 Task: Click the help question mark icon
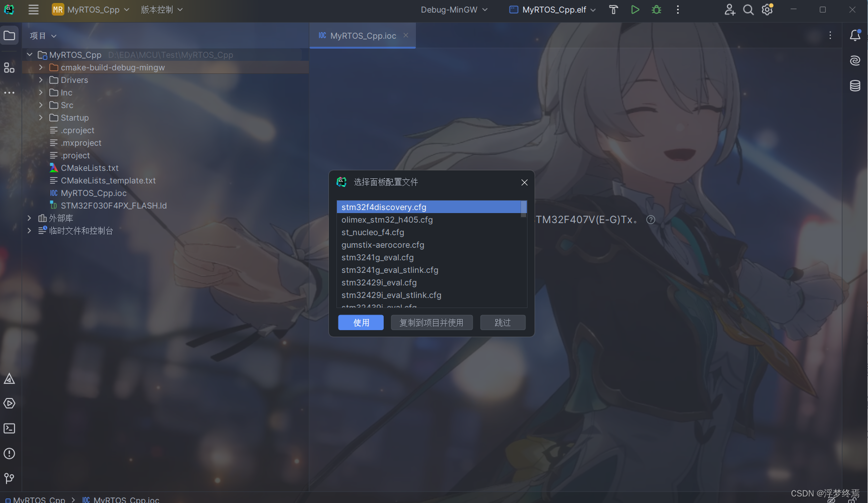tap(651, 220)
